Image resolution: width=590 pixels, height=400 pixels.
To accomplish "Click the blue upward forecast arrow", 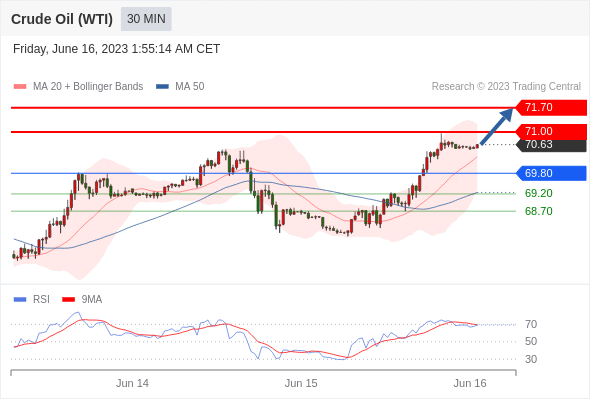I will pyautogui.click(x=497, y=126).
